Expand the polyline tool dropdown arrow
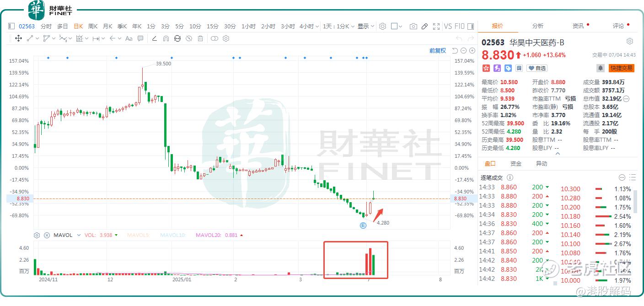The image size is (644, 306). 54,39
